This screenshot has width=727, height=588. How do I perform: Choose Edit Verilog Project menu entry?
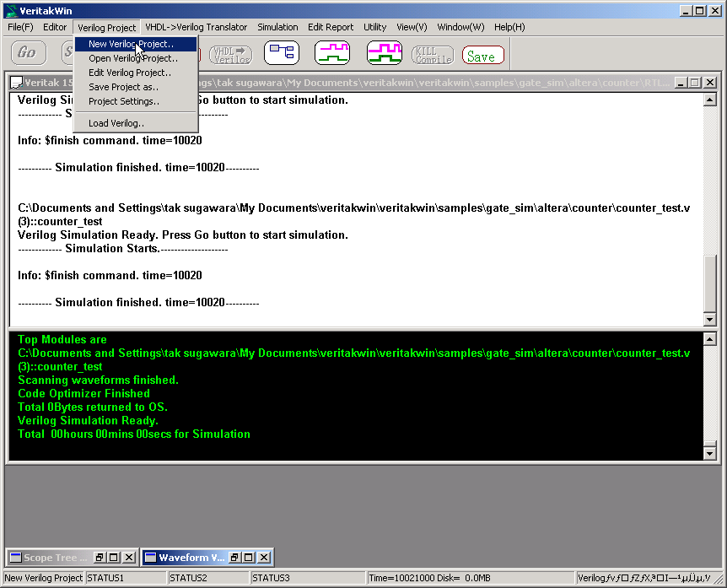coord(136,73)
